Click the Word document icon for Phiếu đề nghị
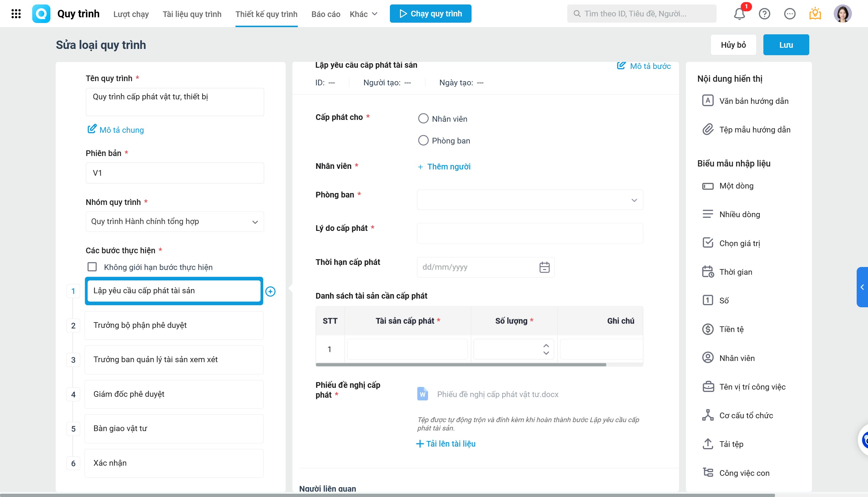868x497 pixels. 422,394
